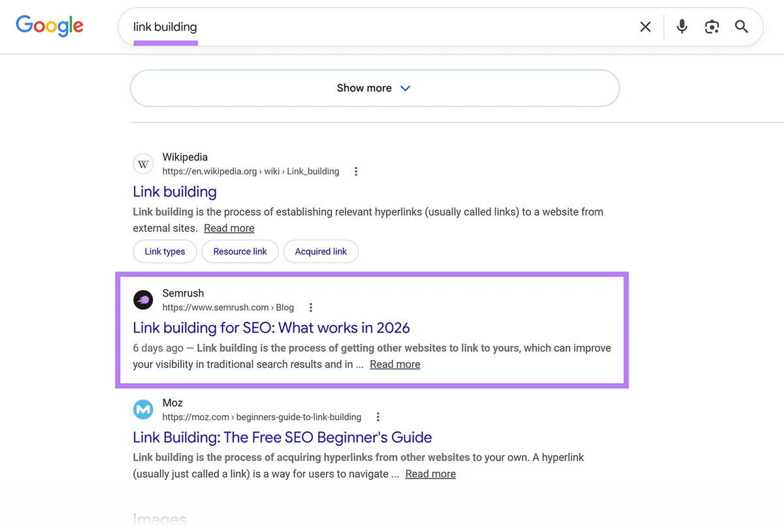Image resolution: width=784 pixels, height=532 pixels.
Task: Click the Google logo
Action: click(x=50, y=25)
